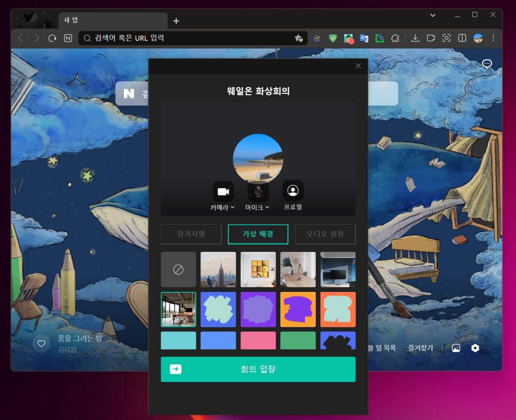The height and width of the screenshot is (420, 516).
Task: Open the browser profile avatar
Action: click(478, 38)
